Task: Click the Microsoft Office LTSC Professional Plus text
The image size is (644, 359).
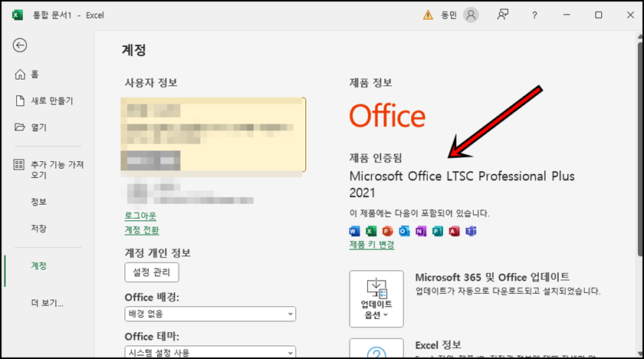Action: (462, 184)
